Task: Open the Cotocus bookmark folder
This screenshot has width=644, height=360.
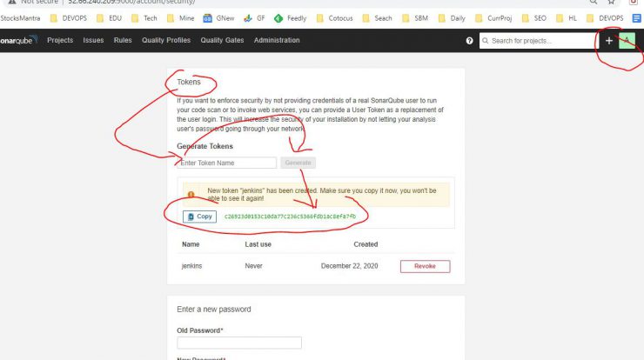Action: pyautogui.click(x=335, y=18)
